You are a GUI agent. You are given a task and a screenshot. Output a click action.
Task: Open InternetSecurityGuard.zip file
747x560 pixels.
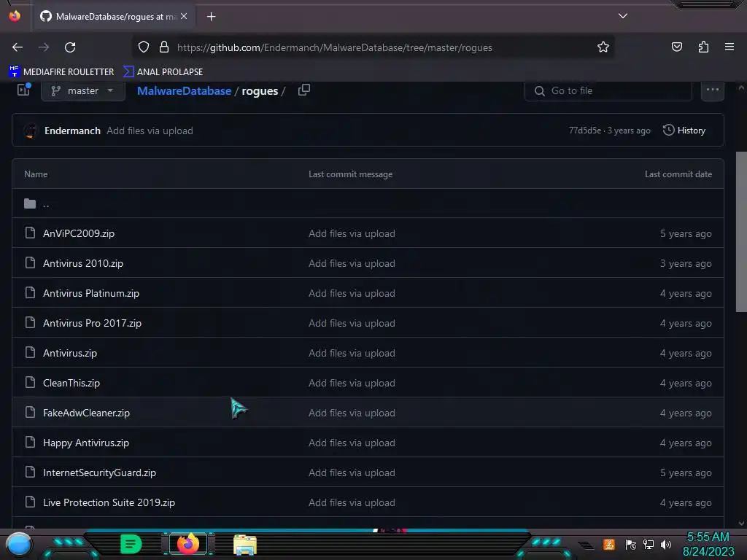tap(99, 472)
